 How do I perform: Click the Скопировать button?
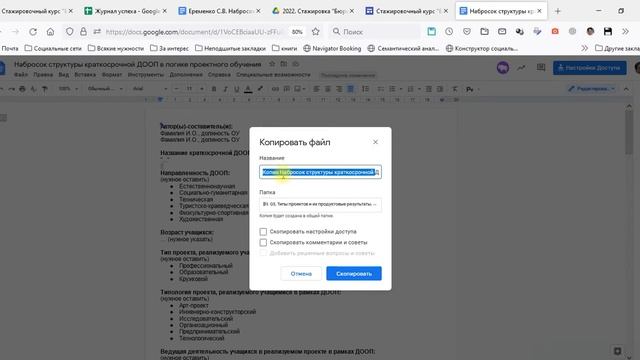tap(354, 273)
